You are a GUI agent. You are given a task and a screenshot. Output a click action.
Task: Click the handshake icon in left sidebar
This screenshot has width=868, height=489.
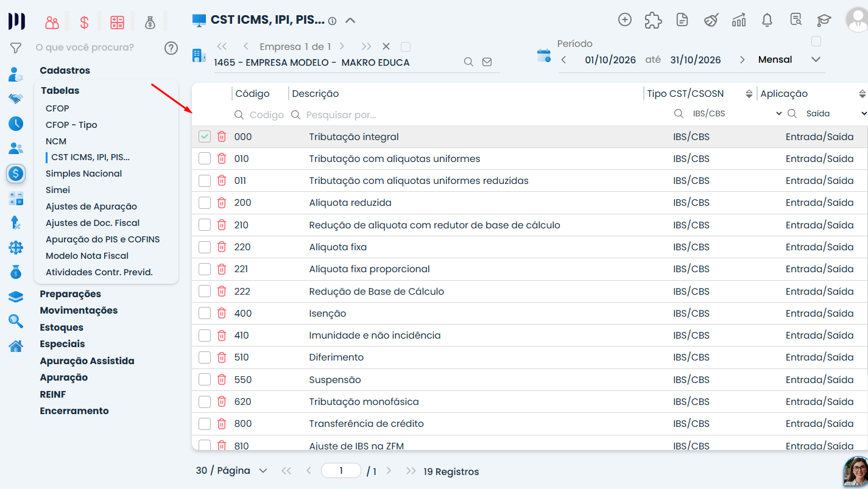coord(16,99)
